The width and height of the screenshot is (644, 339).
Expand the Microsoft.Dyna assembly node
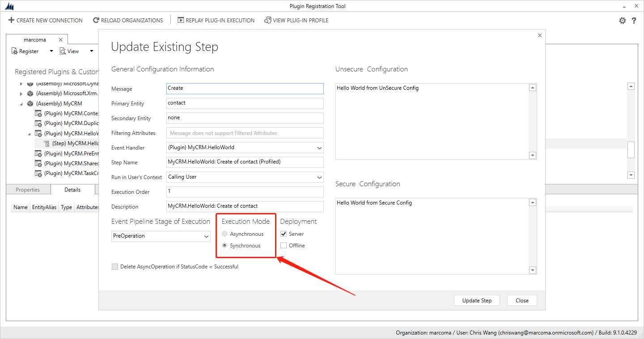pyautogui.click(x=21, y=84)
